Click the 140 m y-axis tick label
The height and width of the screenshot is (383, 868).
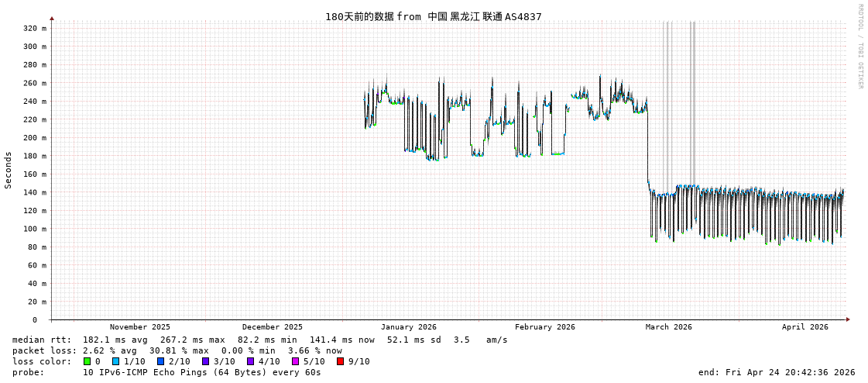[34, 192]
